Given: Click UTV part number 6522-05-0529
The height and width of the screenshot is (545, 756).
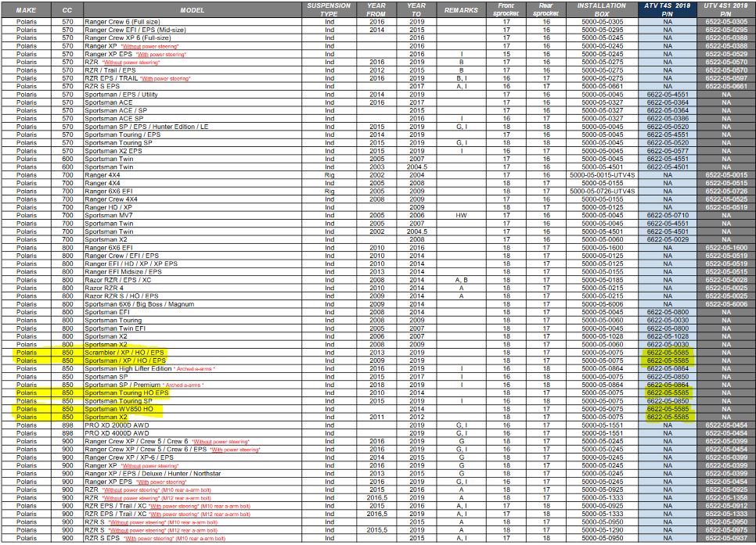Looking at the screenshot, I should click(x=725, y=54).
